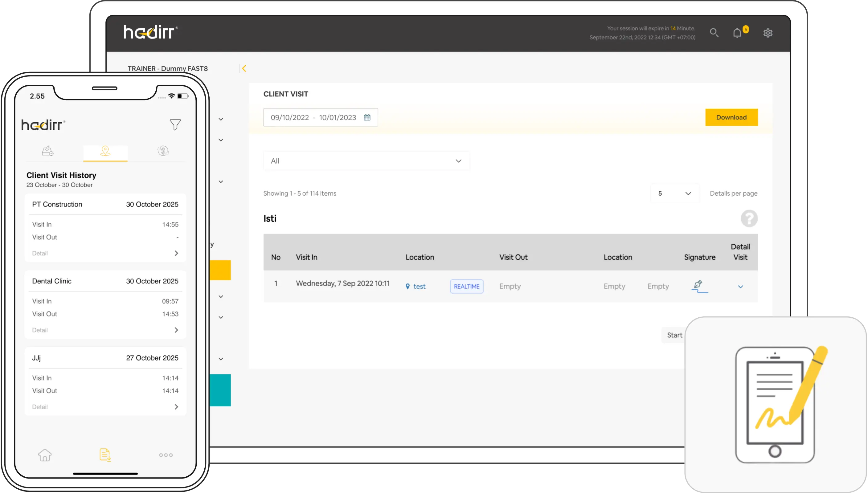Click the filter funnel icon on phone
The image size is (868, 493).
click(175, 124)
